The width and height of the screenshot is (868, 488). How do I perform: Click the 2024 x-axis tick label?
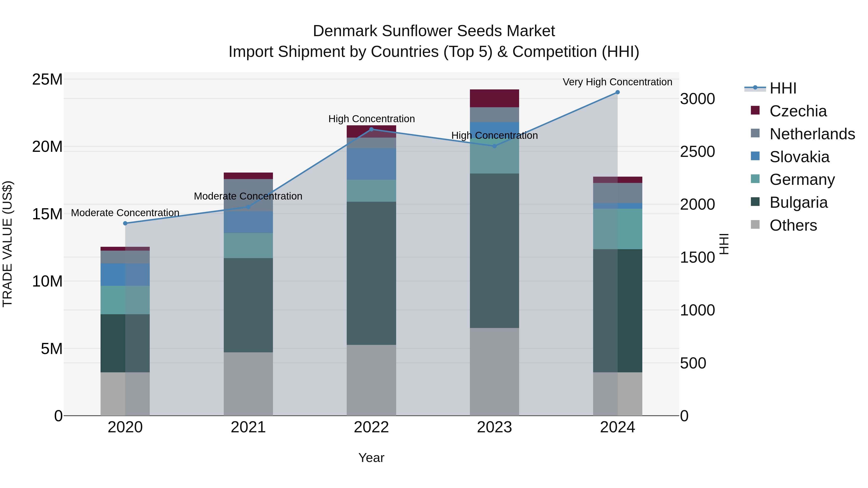tap(617, 427)
